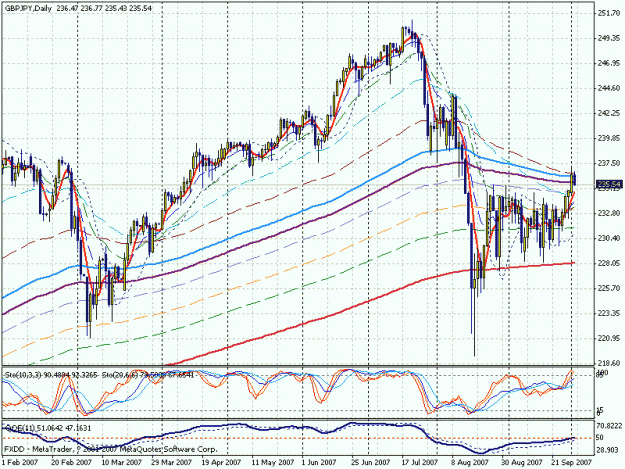Viewport: 625px width, 469px height.
Task: Select the 251.70 price axis label
Action: (609, 14)
